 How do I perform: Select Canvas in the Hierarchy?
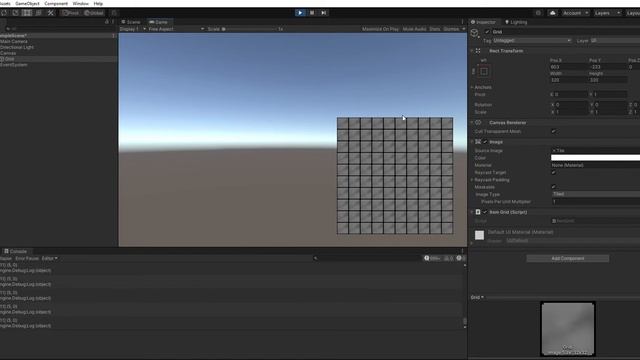[8, 53]
